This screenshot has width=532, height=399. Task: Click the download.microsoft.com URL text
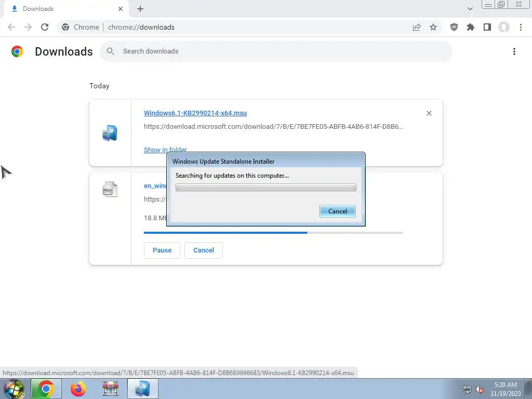coord(273,127)
